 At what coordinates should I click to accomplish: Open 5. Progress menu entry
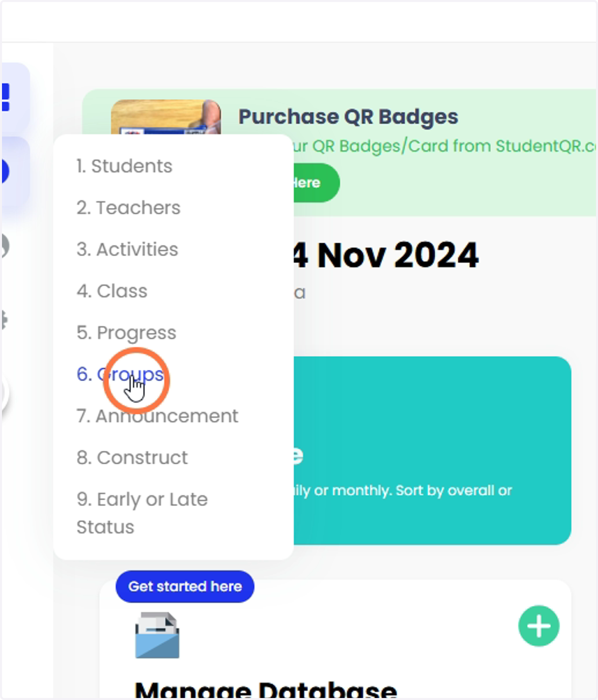[x=126, y=333]
